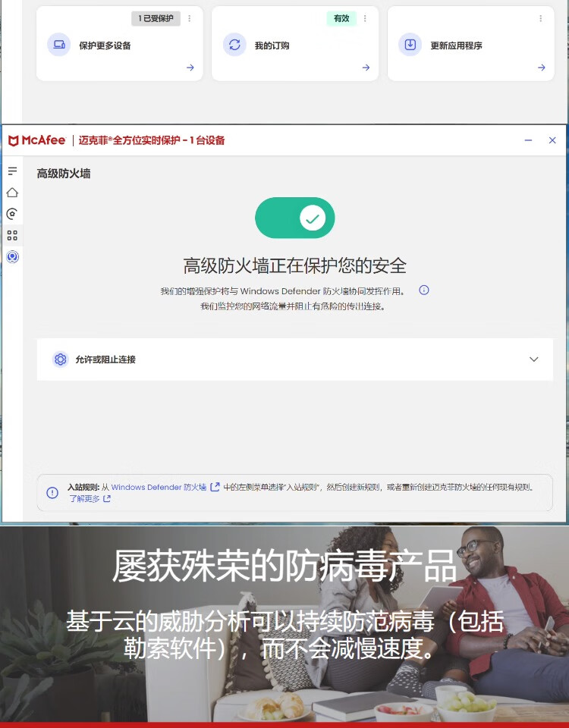The width and height of the screenshot is (569, 728).
Task: Click the exclamation info icon in 入站规则 notice
Action: 52,493
